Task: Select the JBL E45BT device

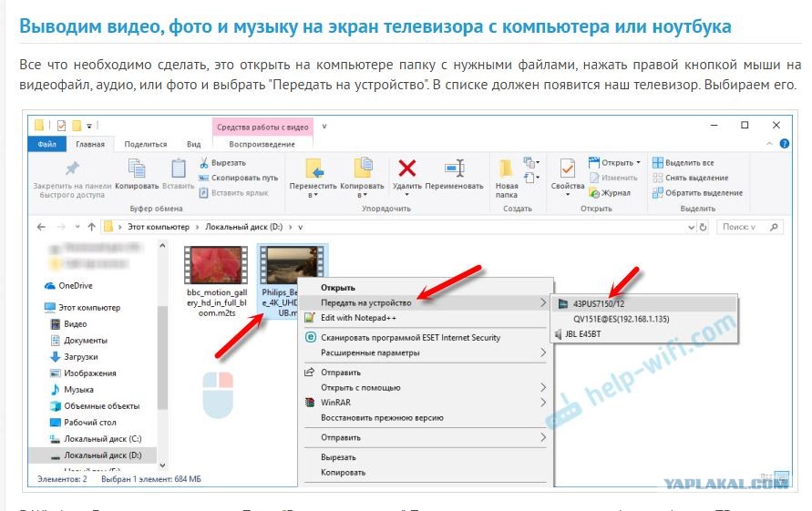Action: pos(644,334)
